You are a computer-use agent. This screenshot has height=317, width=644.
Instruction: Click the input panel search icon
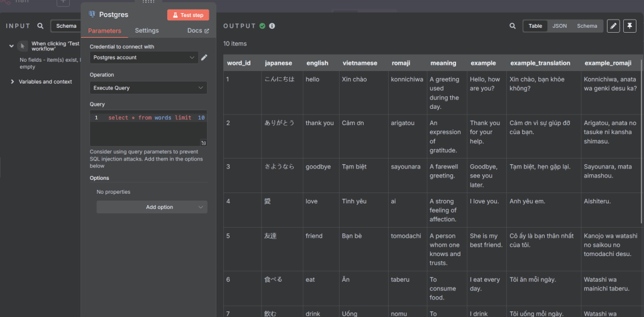pos(40,26)
